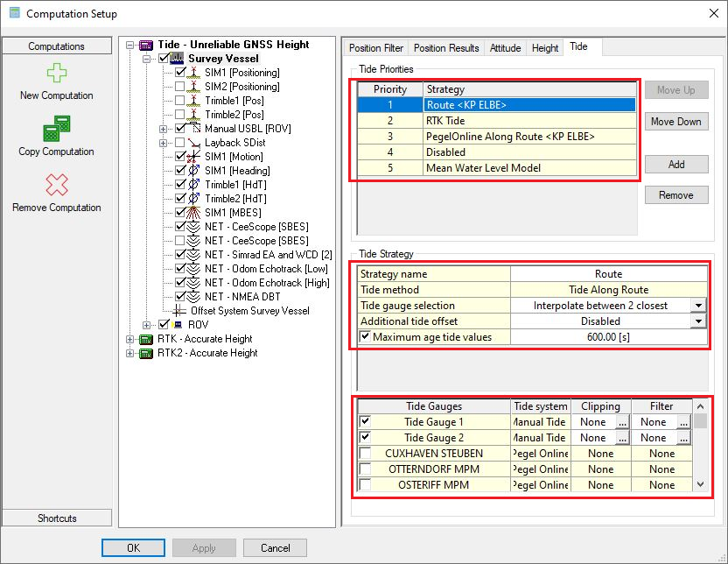
Task: Click the Copy Computation icon
Action: pyautogui.click(x=56, y=130)
